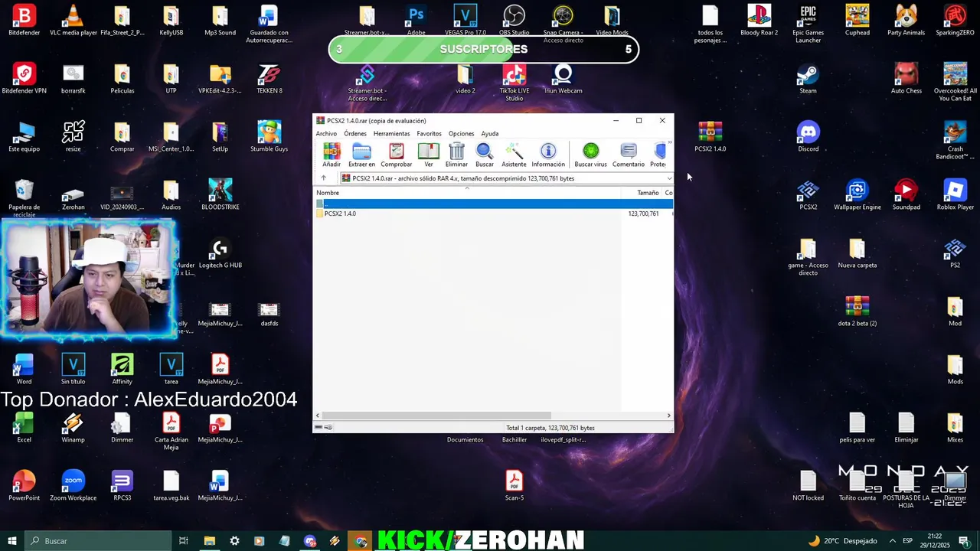The width and height of the screenshot is (980, 551).
Task: Select the PCSX2 1.4.0 rar desktop file
Action: click(710, 137)
